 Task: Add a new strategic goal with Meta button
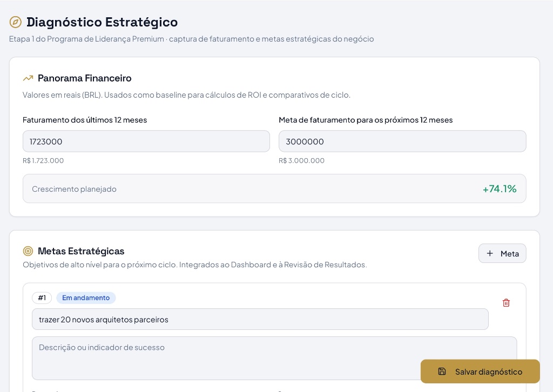point(502,253)
